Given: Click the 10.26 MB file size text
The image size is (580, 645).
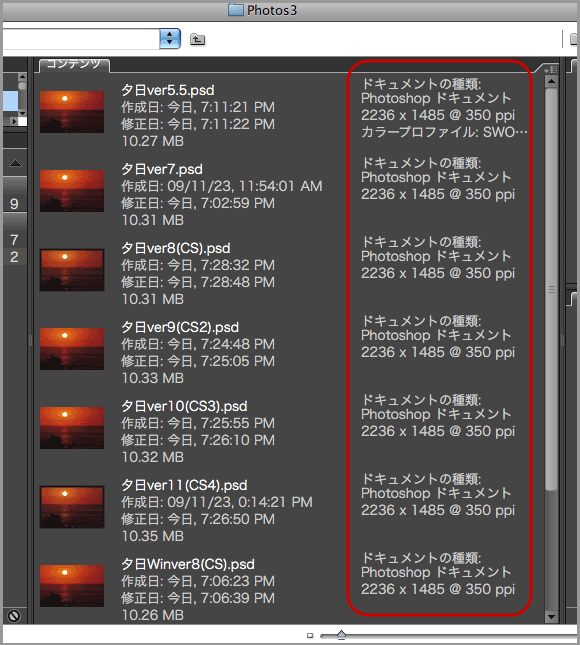Looking at the screenshot, I should (x=153, y=615).
